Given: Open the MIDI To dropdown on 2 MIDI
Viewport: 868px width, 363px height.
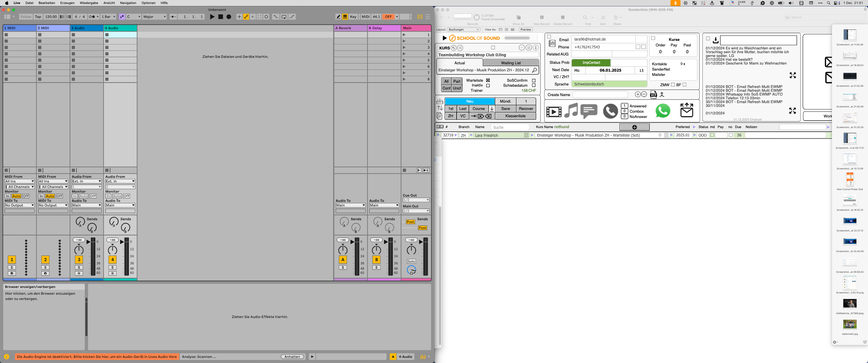Looking at the screenshot, I should point(53,205).
